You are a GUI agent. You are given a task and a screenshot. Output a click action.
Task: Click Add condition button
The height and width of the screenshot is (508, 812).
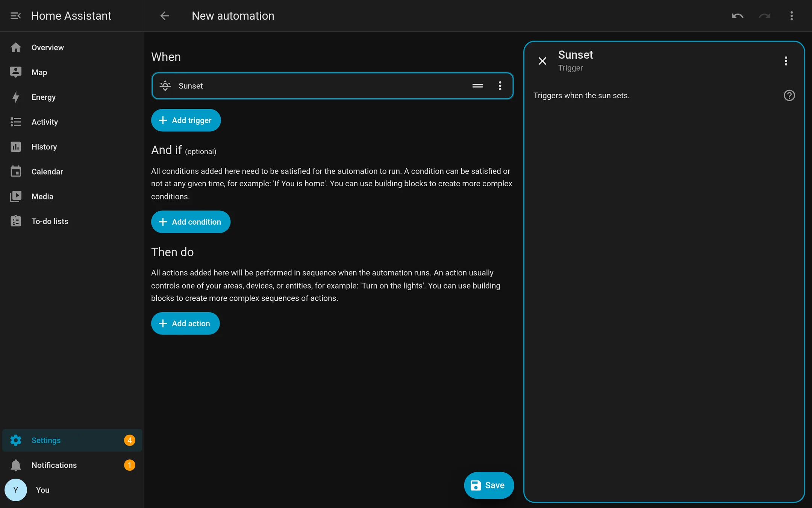point(191,222)
